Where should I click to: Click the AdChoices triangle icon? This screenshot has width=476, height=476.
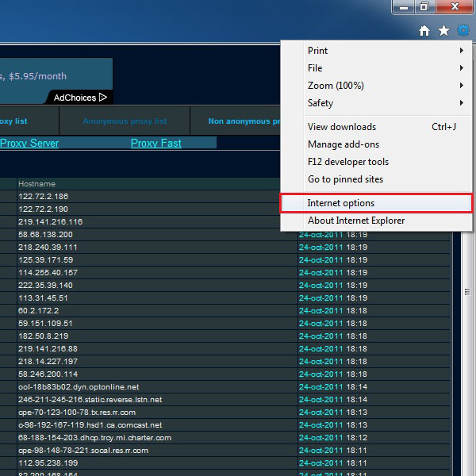(103, 98)
